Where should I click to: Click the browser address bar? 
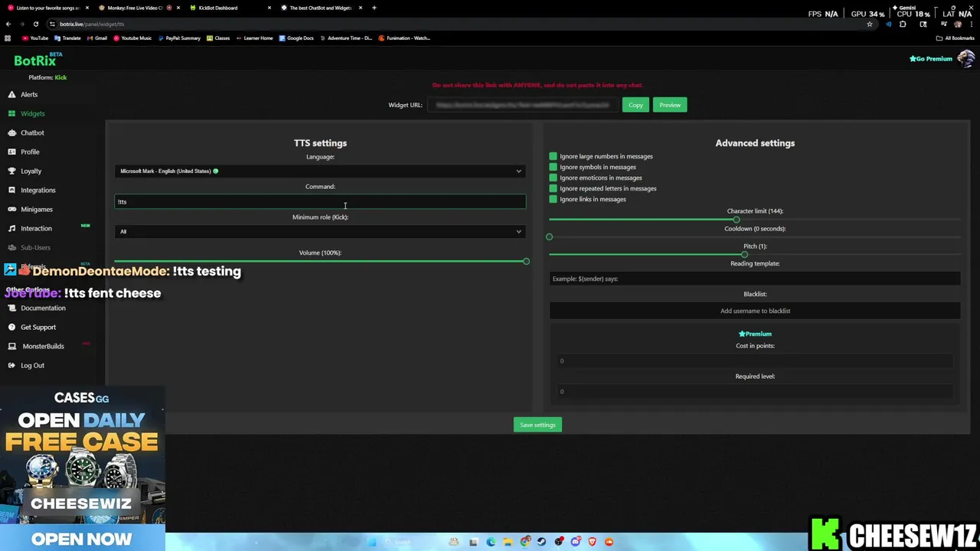click(x=459, y=24)
